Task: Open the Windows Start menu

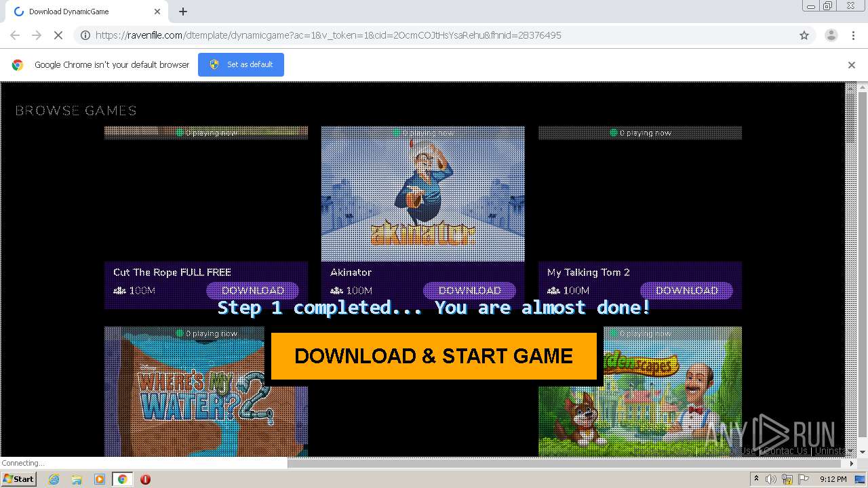Action: (x=18, y=479)
